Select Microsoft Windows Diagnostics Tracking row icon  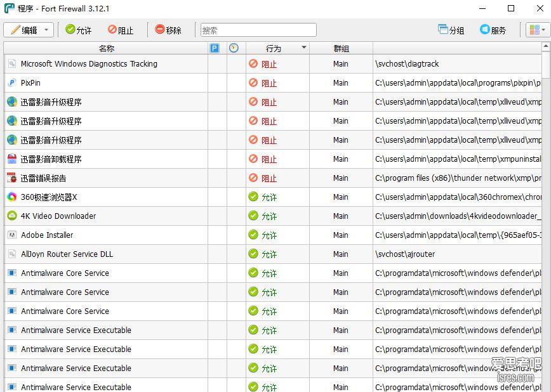[x=12, y=64]
